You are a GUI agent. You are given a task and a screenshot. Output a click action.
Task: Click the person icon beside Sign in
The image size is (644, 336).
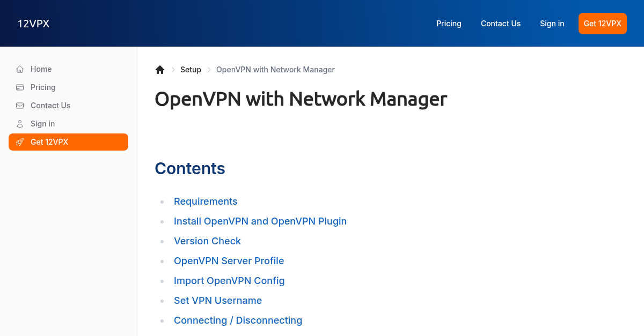click(19, 124)
